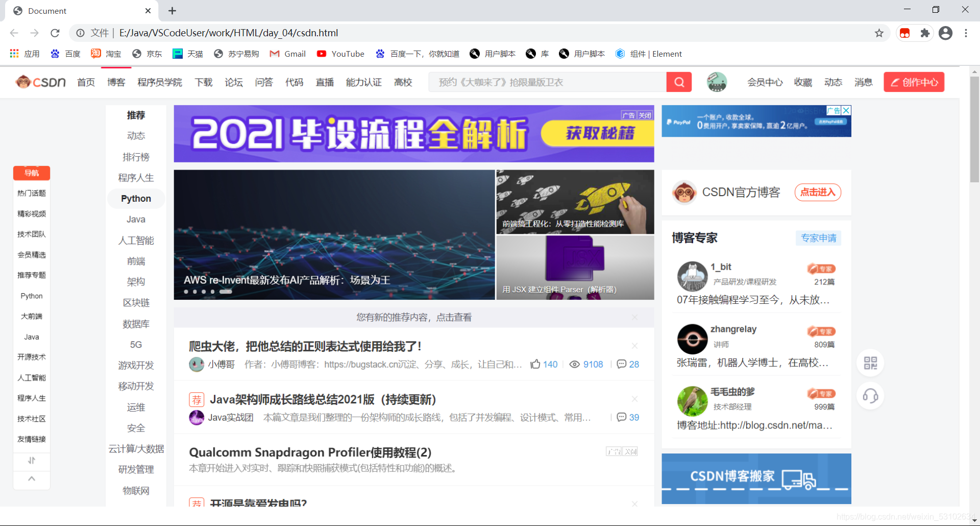The image size is (980, 526).
Task: Click the red extension icon in the toolbar
Action: point(905,33)
